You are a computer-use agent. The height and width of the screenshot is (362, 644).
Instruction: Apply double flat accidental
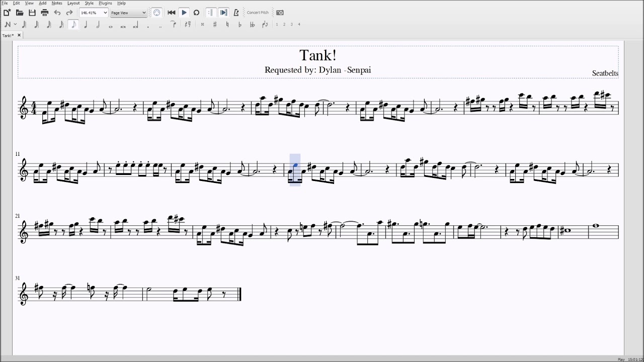coord(252,24)
